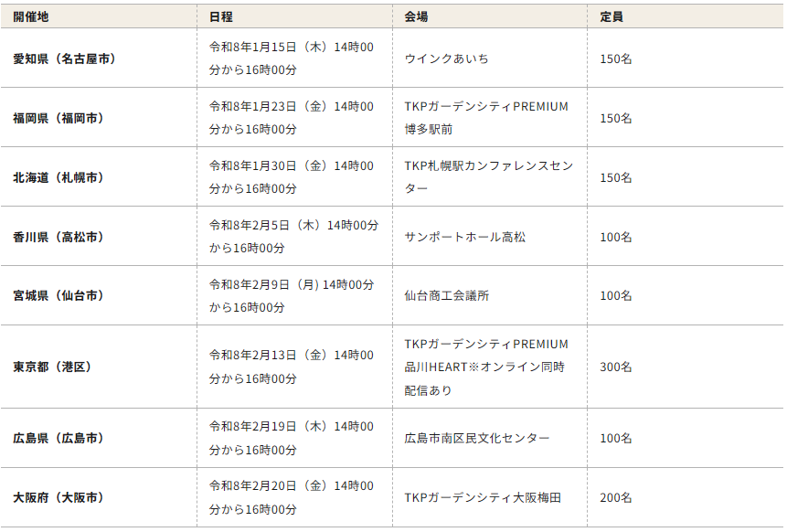Click the ウインクあいち venue cell

(446, 59)
